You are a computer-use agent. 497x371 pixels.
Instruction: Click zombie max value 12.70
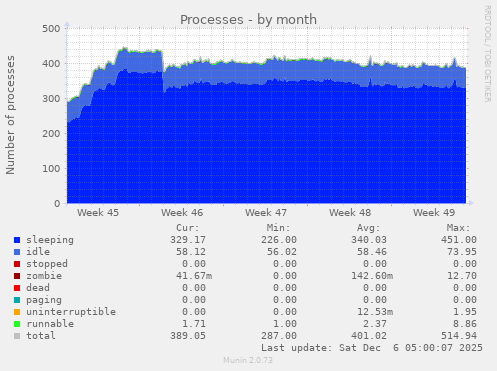462,276
